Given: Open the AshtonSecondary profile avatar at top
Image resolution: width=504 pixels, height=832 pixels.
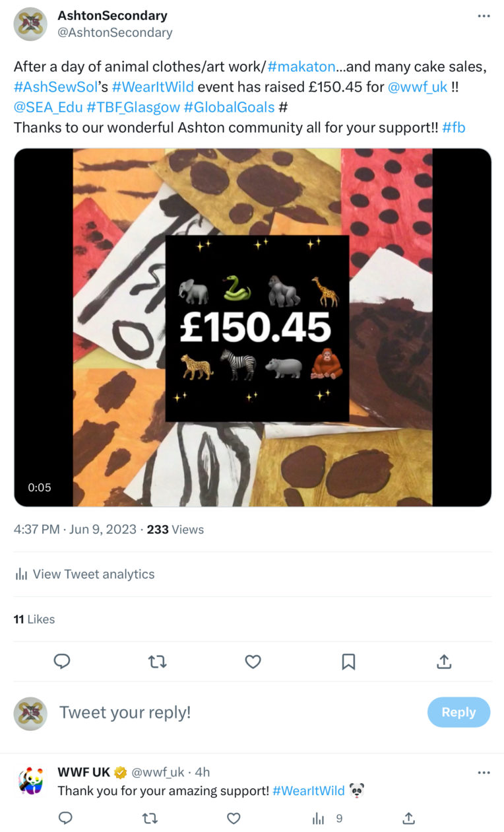Looking at the screenshot, I should click(30, 24).
